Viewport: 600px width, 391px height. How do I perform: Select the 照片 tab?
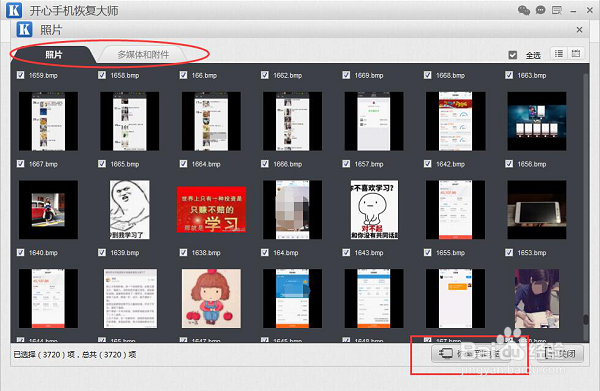[x=53, y=55]
